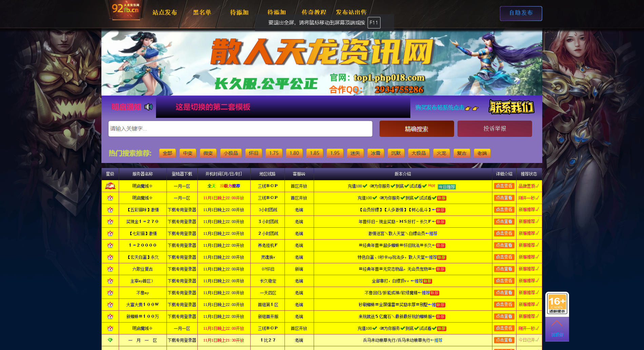This screenshot has width=644, height=350.
Task: Open the 传奇教程 navigation tab
Action: point(314,13)
